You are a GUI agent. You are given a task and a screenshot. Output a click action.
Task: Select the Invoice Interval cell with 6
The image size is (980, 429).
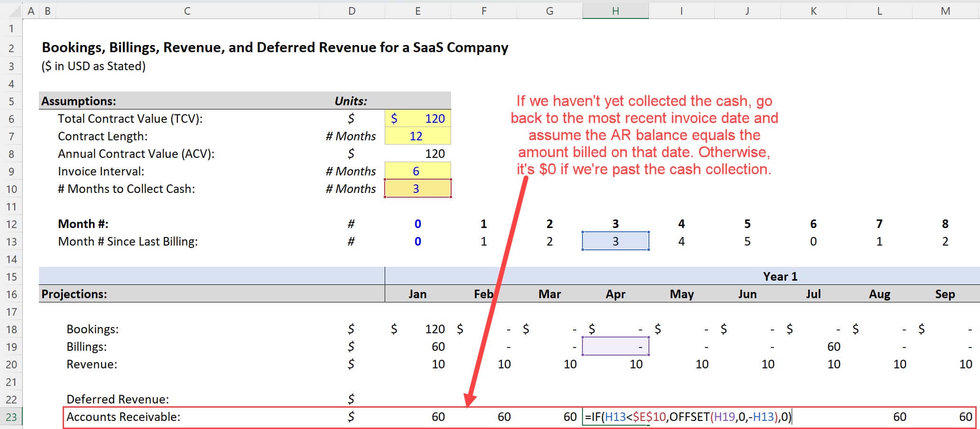coord(417,171)
